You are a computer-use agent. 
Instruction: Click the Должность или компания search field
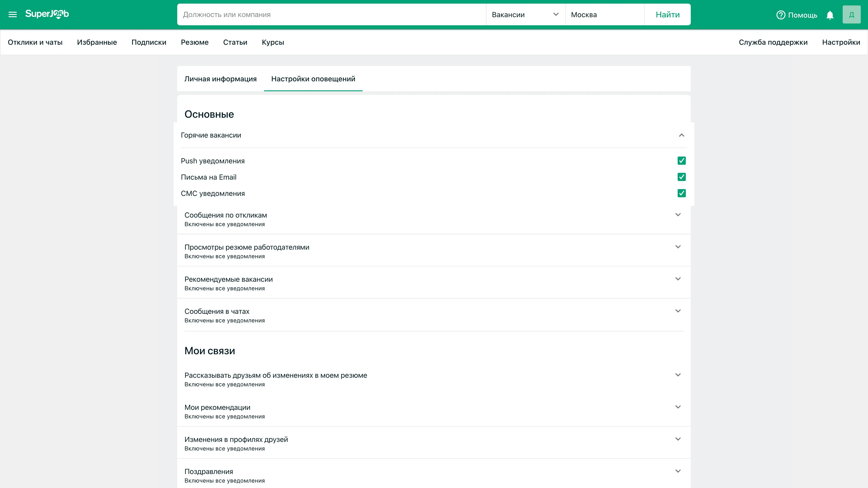point(331,14)
